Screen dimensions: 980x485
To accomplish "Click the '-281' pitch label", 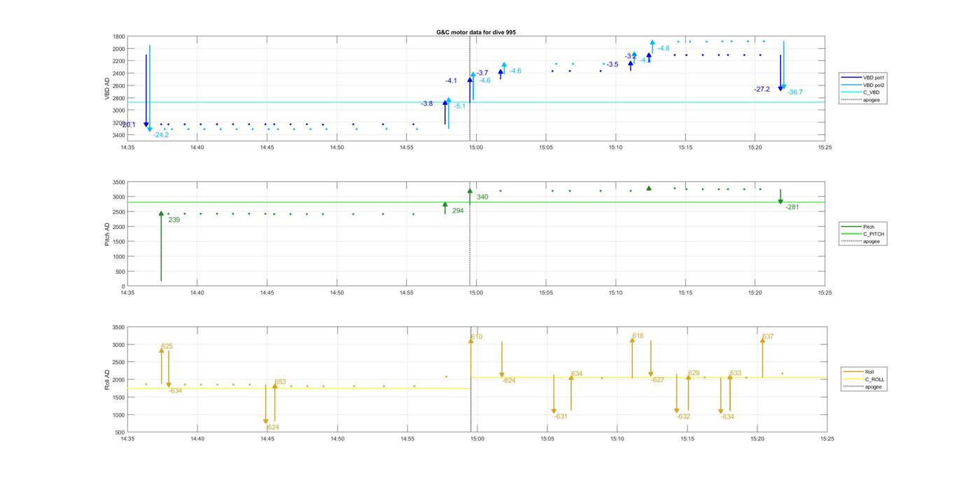I will click(792, 207).
